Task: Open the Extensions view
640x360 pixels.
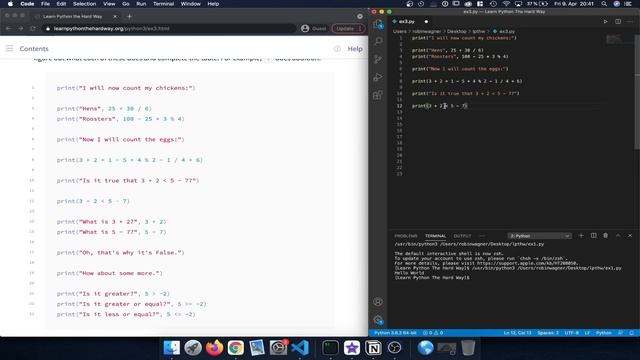Action: click(x=378, y=95)
